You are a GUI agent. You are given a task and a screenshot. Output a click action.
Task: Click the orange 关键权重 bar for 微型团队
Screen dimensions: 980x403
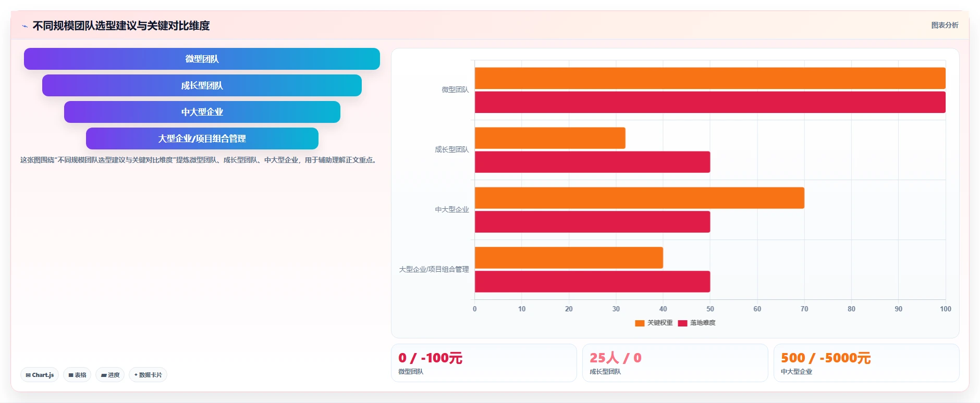click(710, 78)
